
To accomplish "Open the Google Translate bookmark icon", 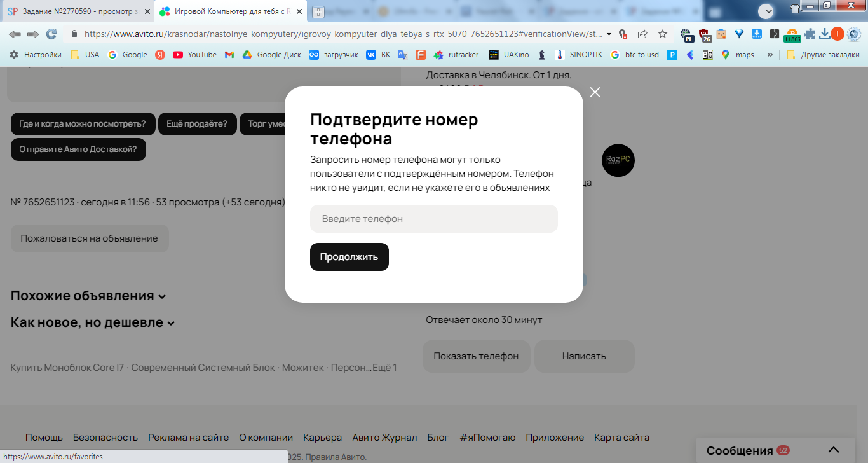I will (x=402, y=55).
